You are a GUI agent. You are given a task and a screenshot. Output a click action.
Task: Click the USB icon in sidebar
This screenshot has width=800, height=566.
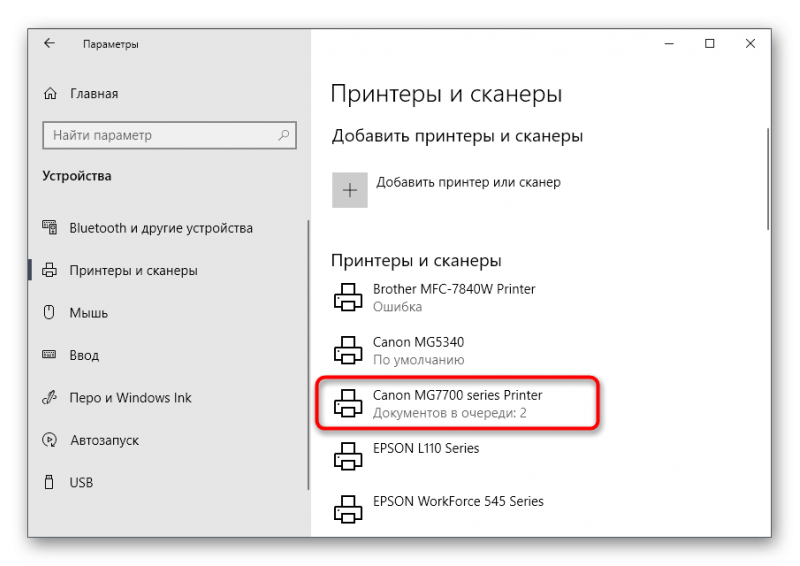[x=49, y=482]
